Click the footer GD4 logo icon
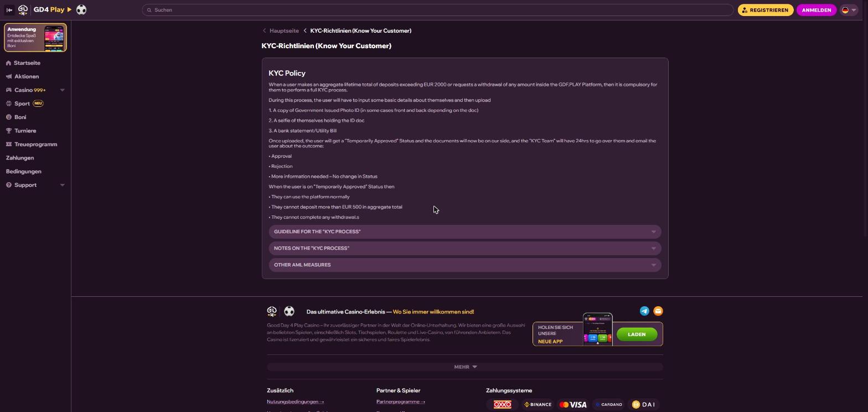Screen dimensions: 868x412 [272, 311]
